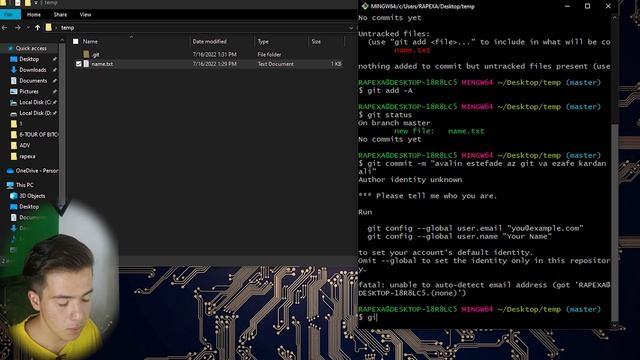Image resolution: width=640 pixels, height=360 pixels.
Task: Open Local Disk (C:) shortcut
Action: (35, 102)
